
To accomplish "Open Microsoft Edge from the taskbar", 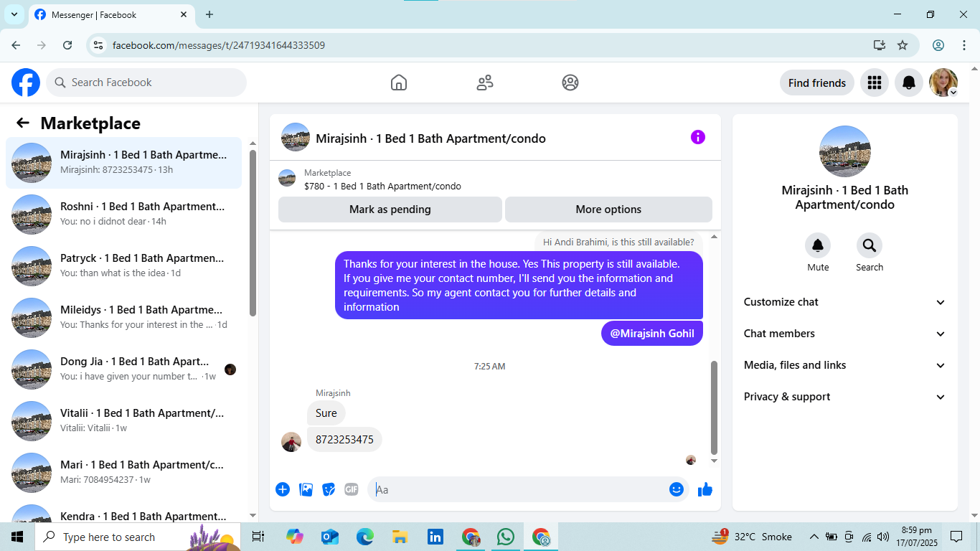I will (365, 537).
